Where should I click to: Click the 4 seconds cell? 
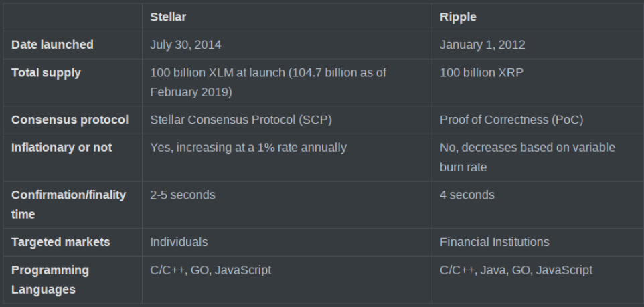point(467,195)
